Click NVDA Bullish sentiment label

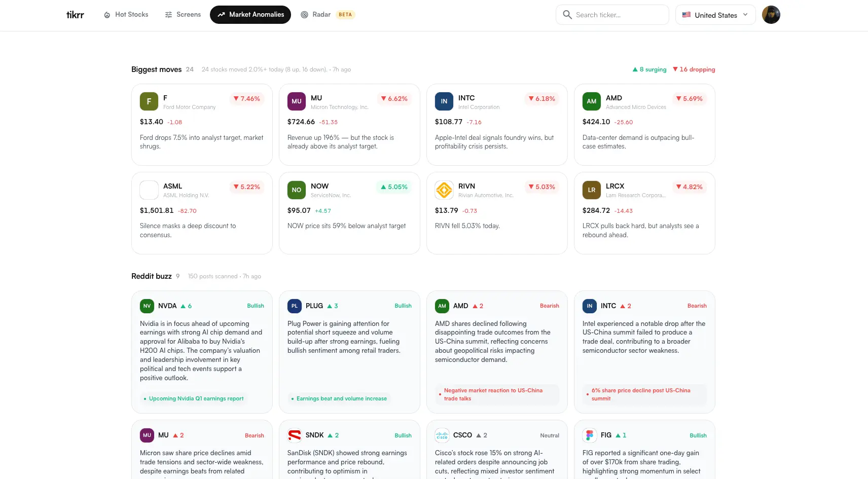[256, 306]
